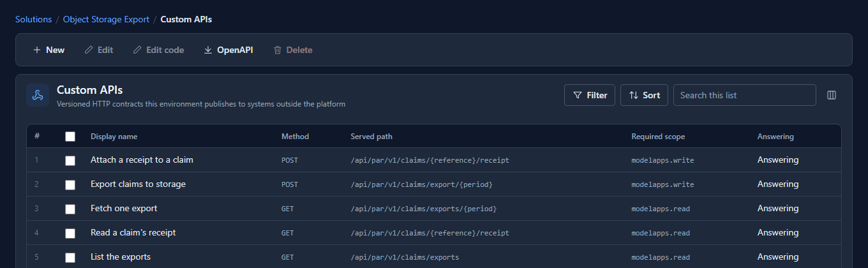Click the Edit code command
The width and height of the screenshot is (868, 268).
click(x=159, y=50)
